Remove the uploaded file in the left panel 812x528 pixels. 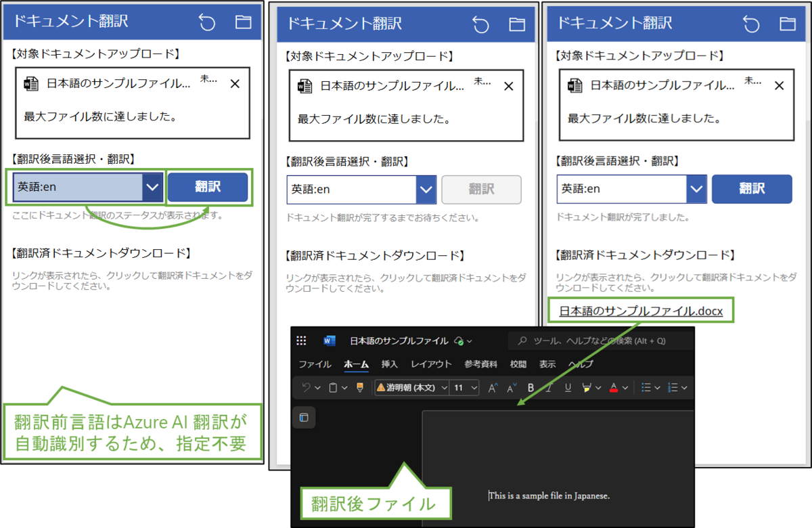tap(235, 84)
